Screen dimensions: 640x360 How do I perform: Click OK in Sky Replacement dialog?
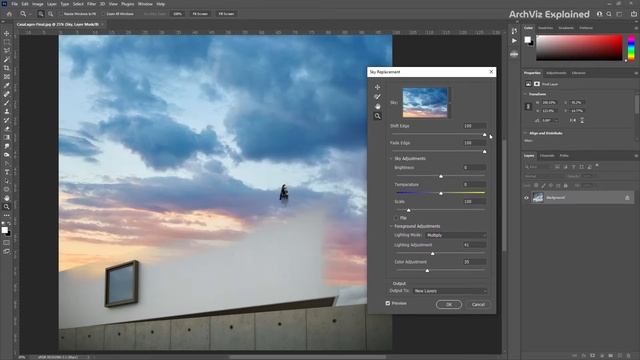pyautogui.click(x=449, y=304)
